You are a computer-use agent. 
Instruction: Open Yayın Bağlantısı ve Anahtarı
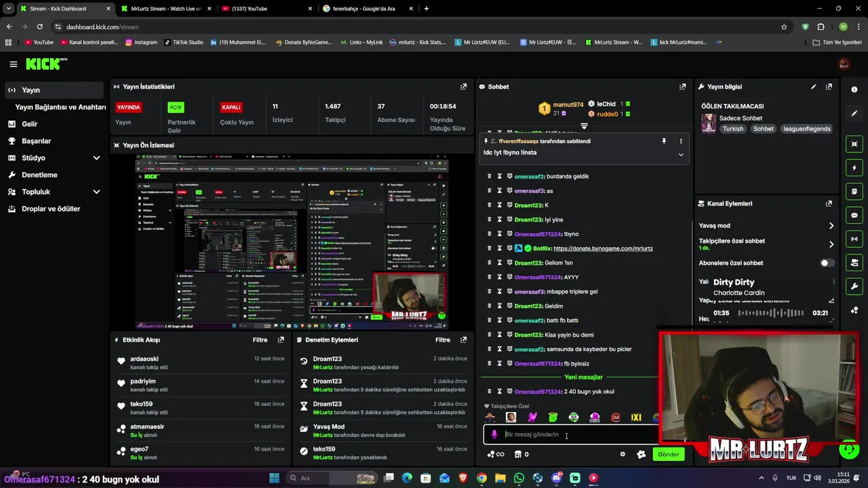click(60, 107)
